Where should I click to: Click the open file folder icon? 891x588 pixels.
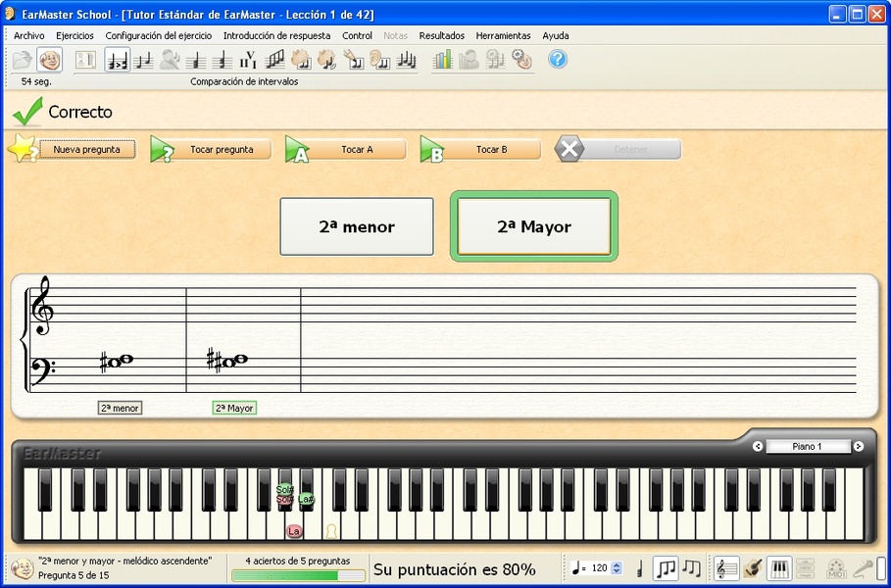(x=23, y=60)
